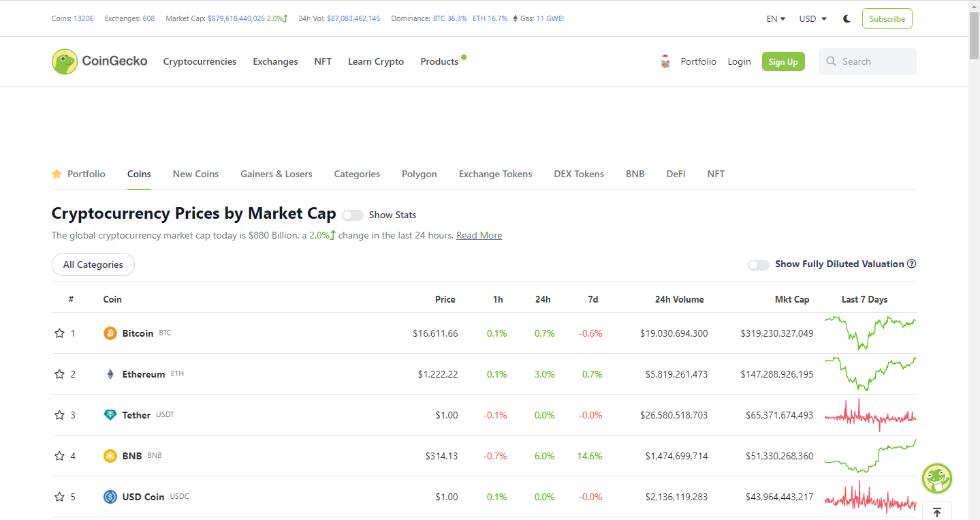Sort by the Price column header

coord(445,299)
